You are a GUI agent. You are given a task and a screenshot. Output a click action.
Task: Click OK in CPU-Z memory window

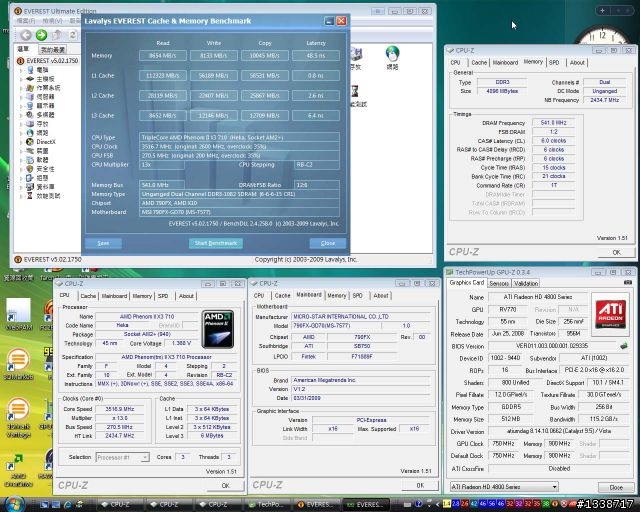(616, 252)
